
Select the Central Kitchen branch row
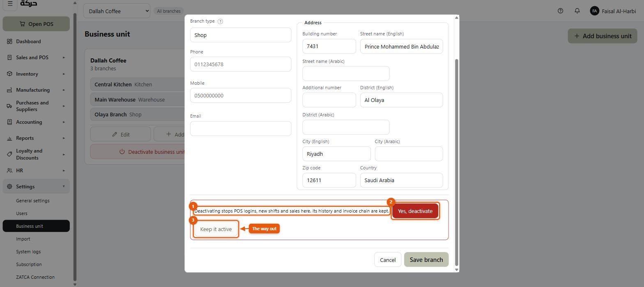[x=138, y=84]
